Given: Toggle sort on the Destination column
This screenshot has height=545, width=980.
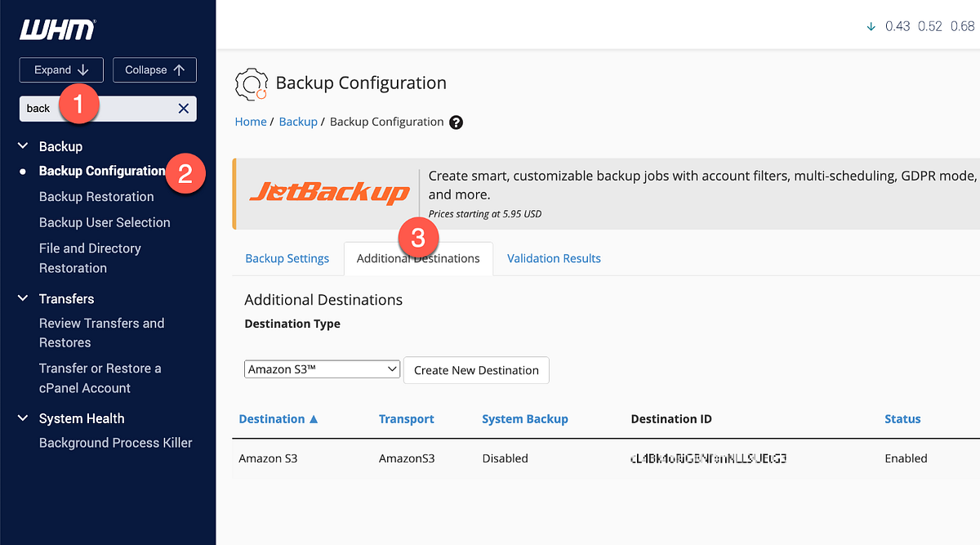Looking at the screenshot, I should 278,418.
